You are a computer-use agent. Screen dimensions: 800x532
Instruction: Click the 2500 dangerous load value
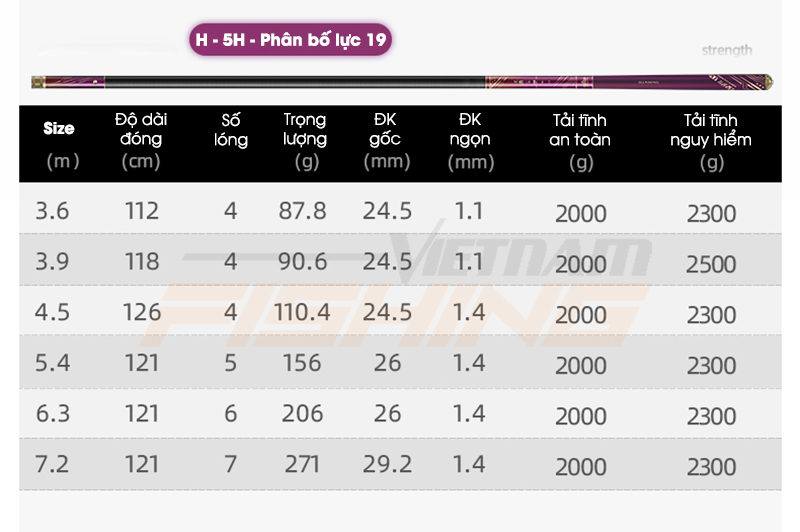click(x=711, y=264)
